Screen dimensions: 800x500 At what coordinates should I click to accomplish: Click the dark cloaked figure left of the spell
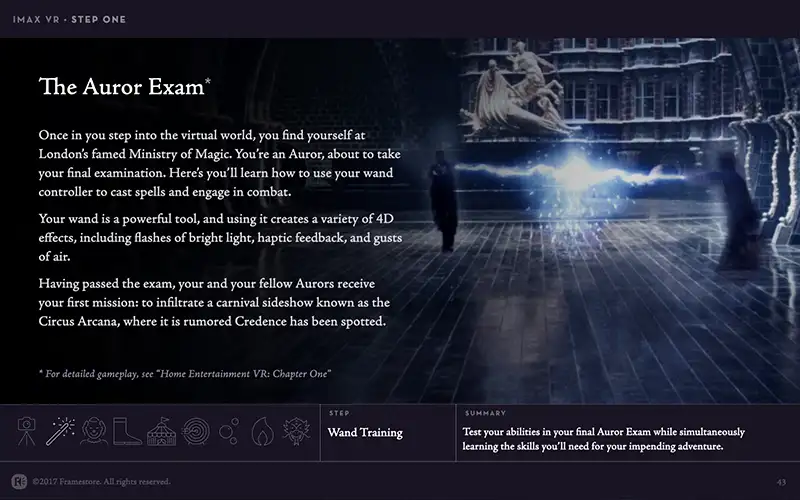pyautogui.click(x=444, y=202)
